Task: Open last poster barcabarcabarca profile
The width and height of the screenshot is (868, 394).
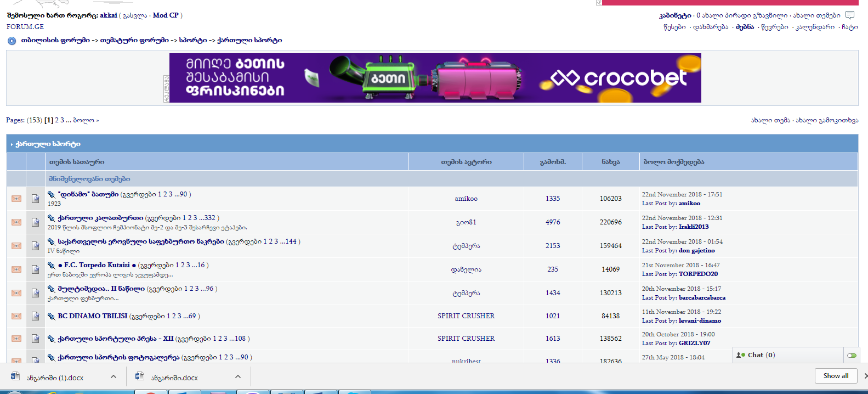Action: pyautogui.click(x=702, y=297)
